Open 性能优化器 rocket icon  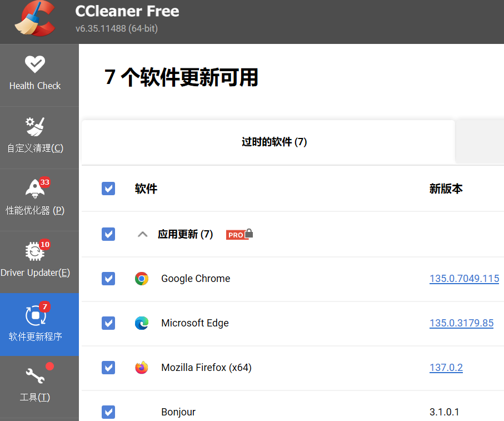pyautogui.click(x=35, y=189)
